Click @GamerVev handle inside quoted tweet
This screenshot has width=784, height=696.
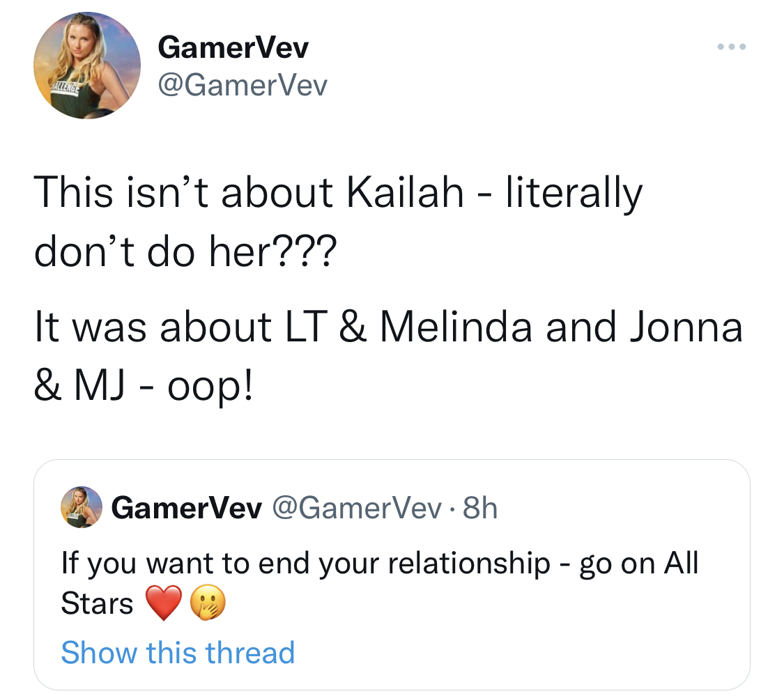click(357, 508)
